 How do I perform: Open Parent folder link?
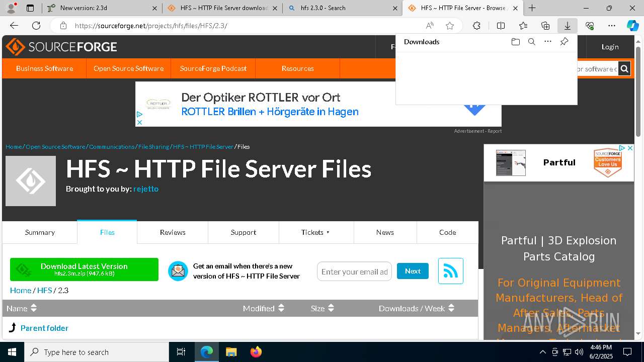(x=44, y=328)
